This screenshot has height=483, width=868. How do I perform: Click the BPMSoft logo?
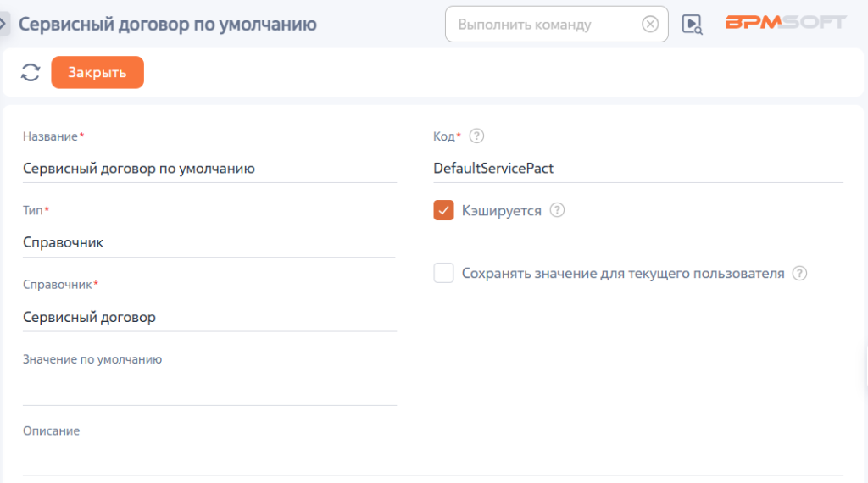point(786,22)
